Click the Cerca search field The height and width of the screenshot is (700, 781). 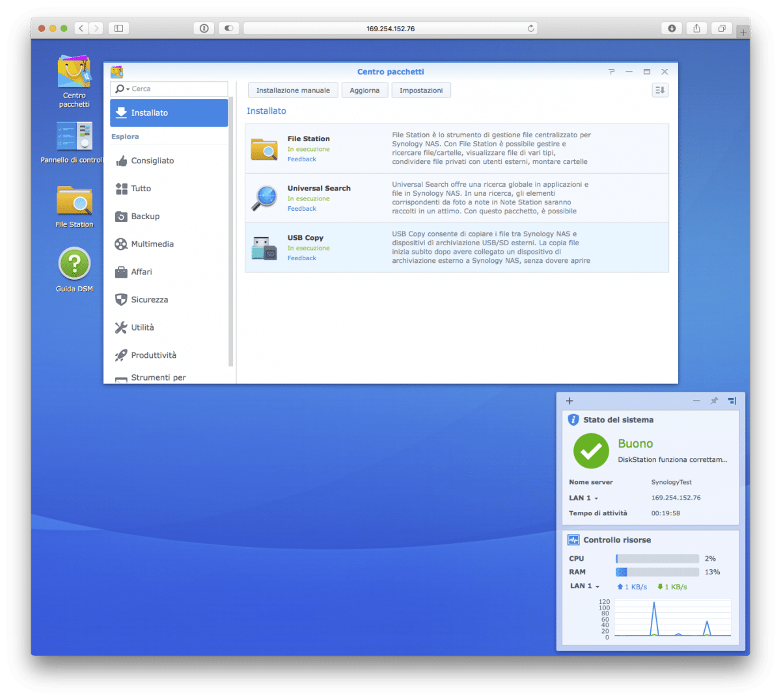[x=177, y=89]
